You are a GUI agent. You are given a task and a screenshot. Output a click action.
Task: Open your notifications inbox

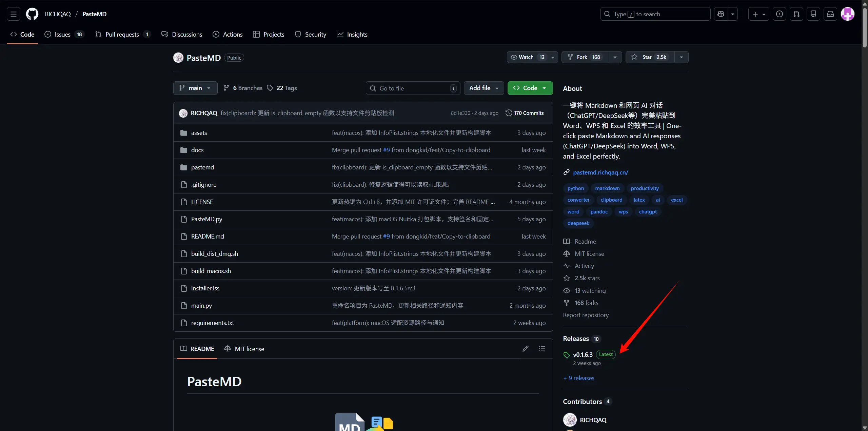(830, 14)
